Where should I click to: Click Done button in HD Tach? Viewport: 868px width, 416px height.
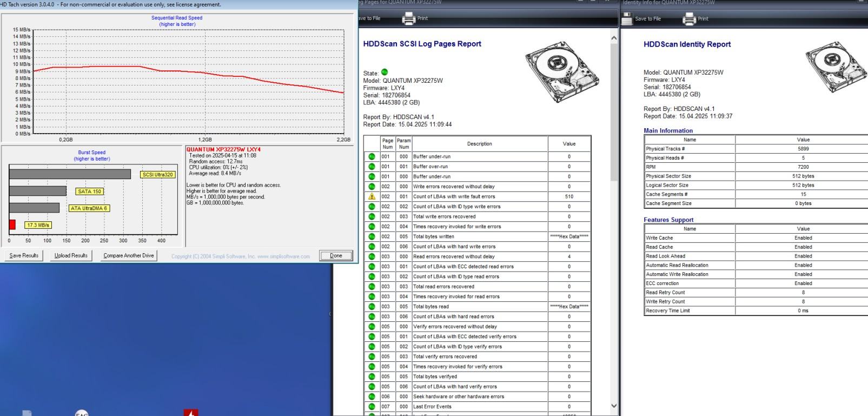tap(336, 255)
